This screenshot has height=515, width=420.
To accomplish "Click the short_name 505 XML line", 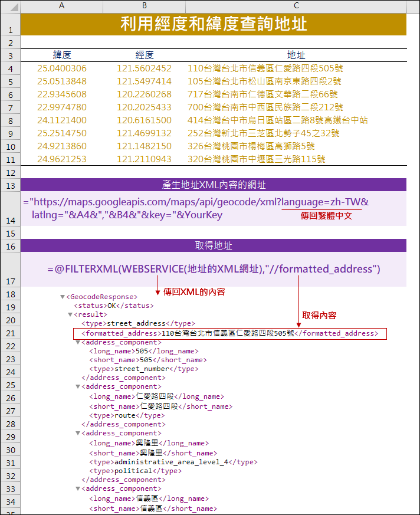I will (148, 360).
